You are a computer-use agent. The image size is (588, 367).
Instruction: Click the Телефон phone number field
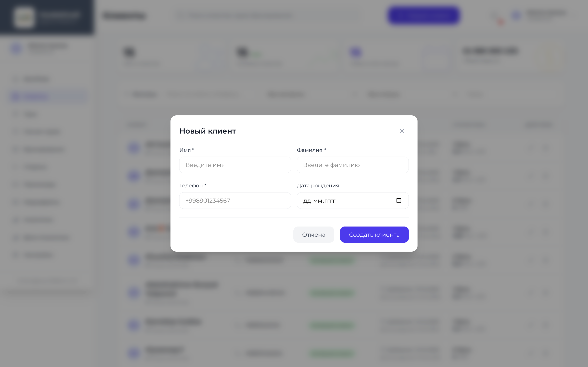[235, 200]
